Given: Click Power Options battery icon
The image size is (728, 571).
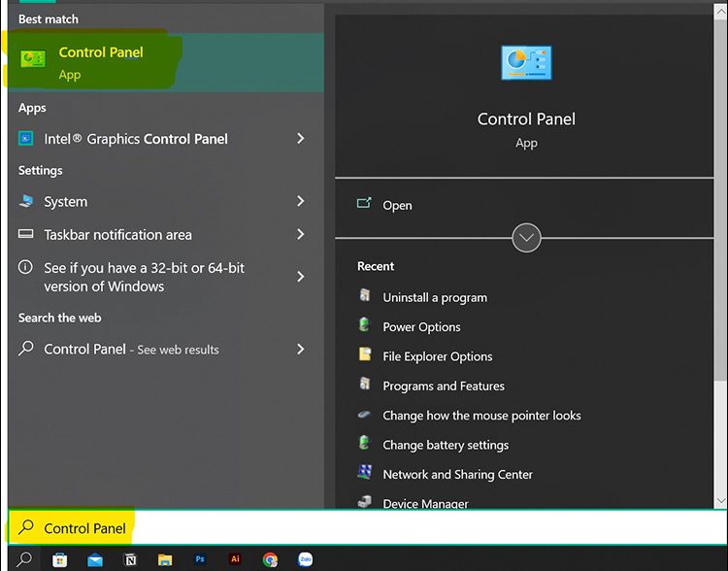Looking at the screenshot, I should (364, 324).
